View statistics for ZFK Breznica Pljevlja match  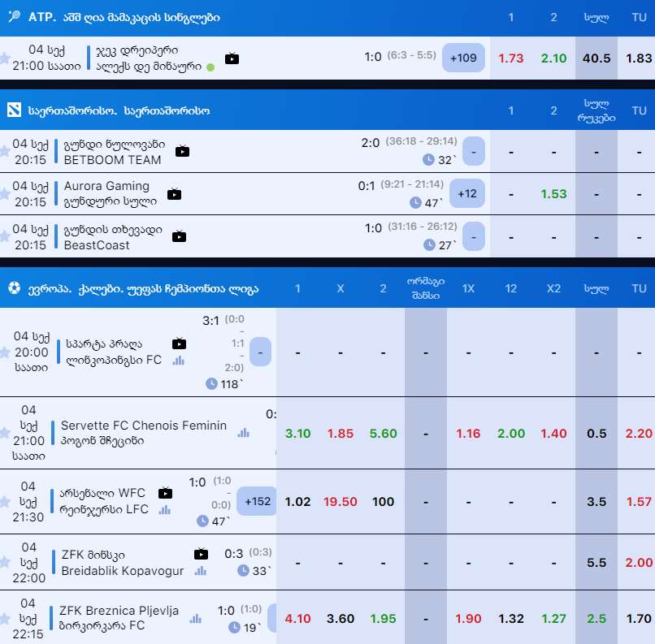click(195, 619)
